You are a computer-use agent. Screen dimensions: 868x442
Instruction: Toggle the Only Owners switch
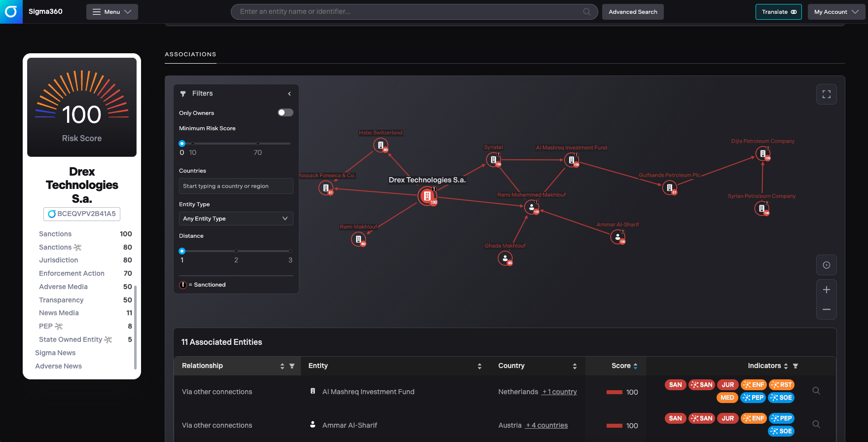285,112
